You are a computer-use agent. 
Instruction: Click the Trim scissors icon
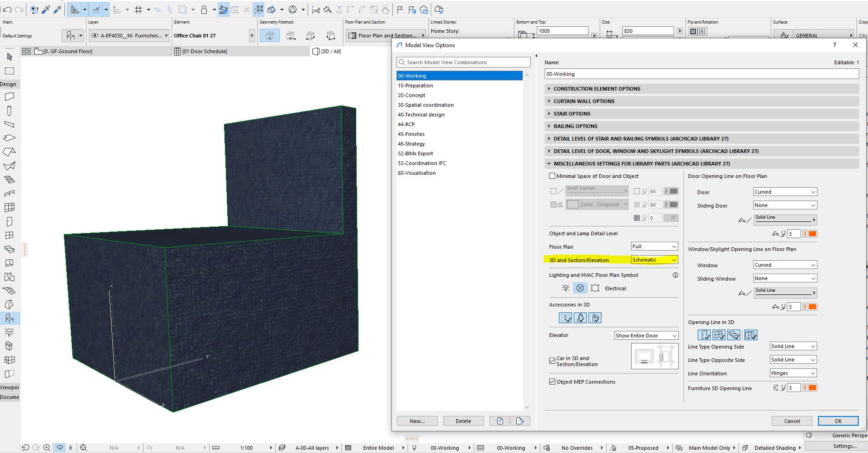coord(316,9)
